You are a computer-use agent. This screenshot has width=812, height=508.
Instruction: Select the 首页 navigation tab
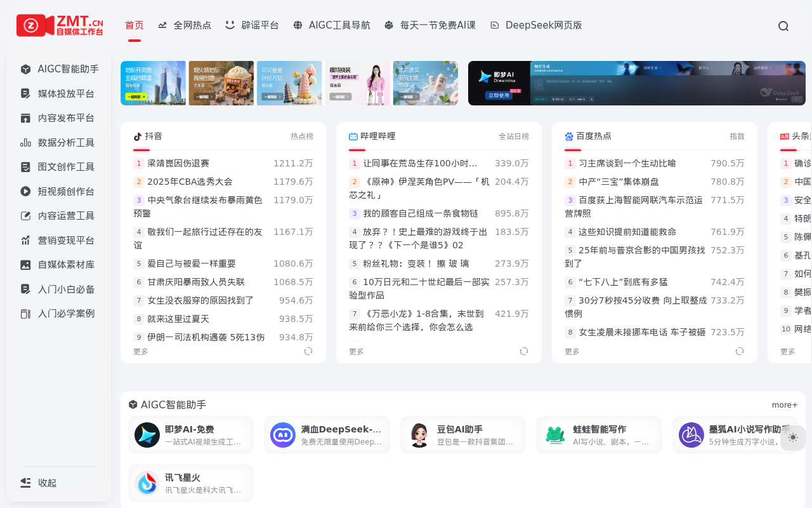[x=134, y=25]
